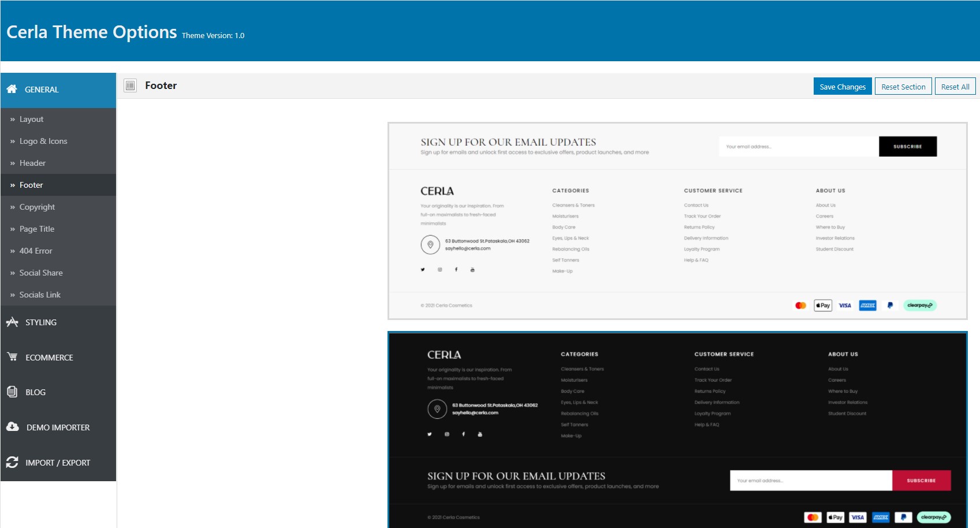The image size is (980, 528).
Task: Click the Demo Importer cloud icon
Action: point(13,427)
